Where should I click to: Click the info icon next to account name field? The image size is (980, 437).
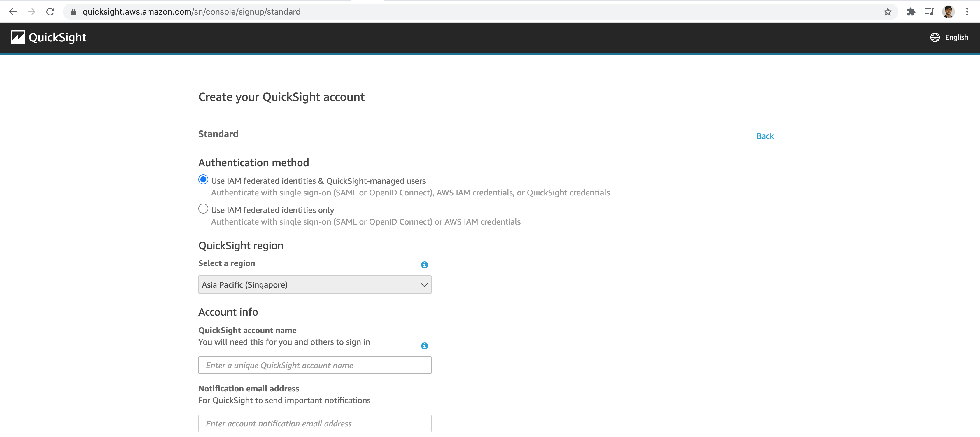(425, 346)
